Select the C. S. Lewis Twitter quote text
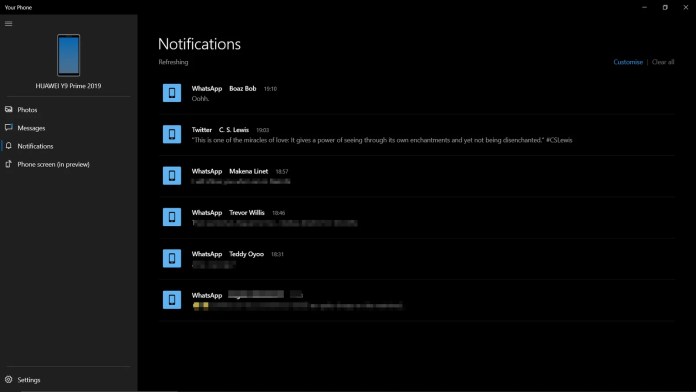 (382, 140)
